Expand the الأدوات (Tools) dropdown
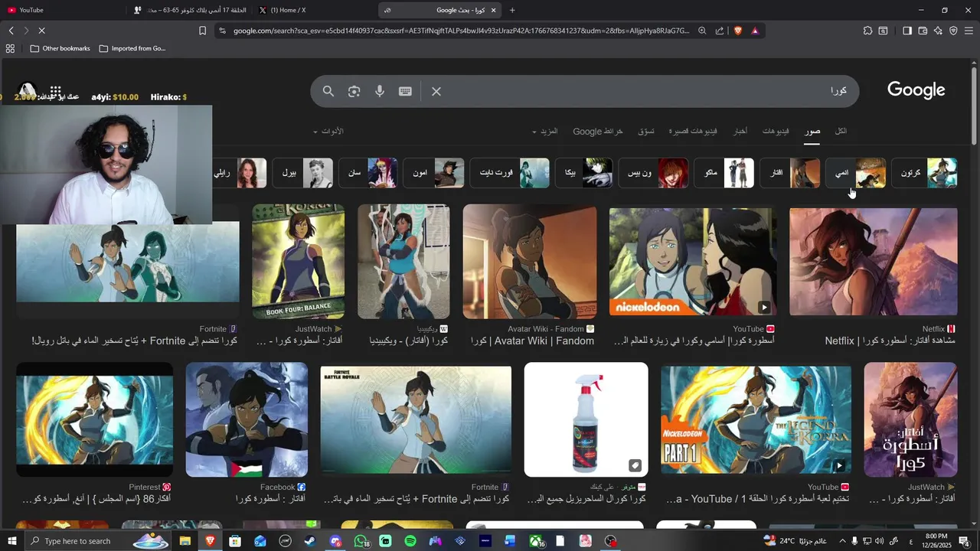Image resolution: width=980 pixels, height=551 pixels. tap(328, 131)
